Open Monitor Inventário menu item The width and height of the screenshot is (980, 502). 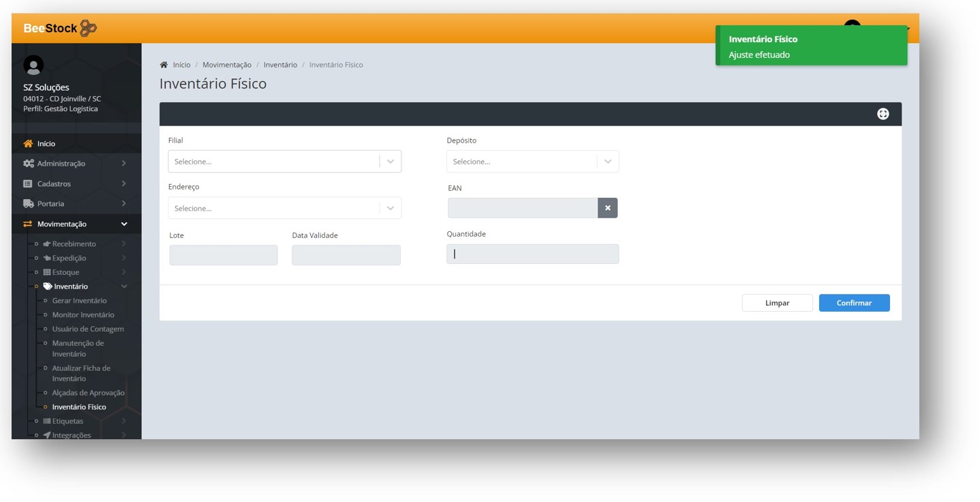[83, 315]
